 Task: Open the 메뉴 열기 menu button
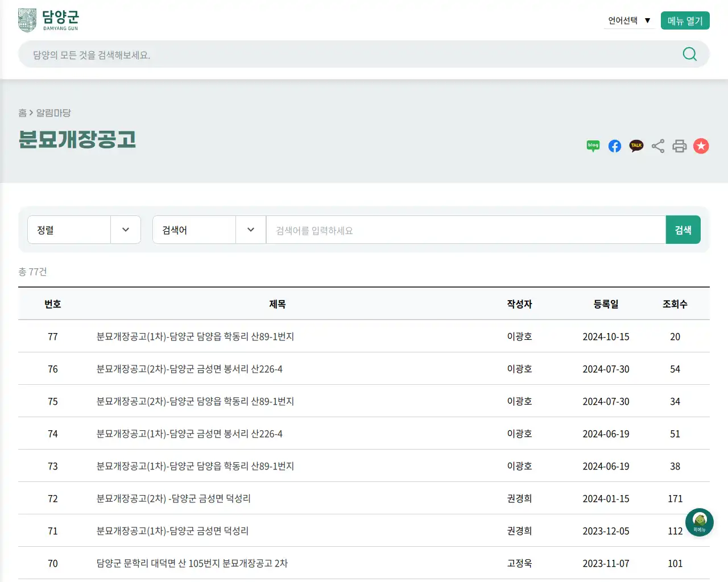click(685, 20)
